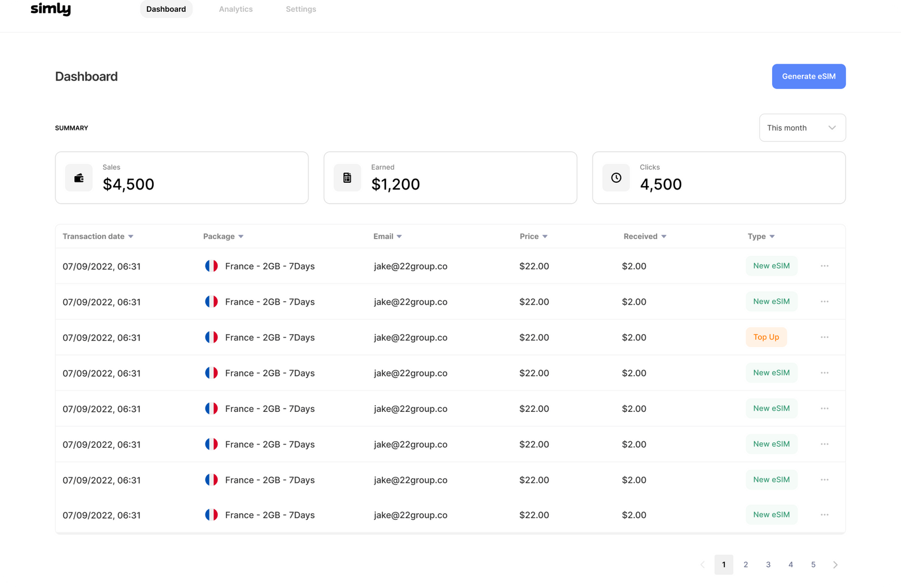Sort the table by Price column

tap(533, 236)
